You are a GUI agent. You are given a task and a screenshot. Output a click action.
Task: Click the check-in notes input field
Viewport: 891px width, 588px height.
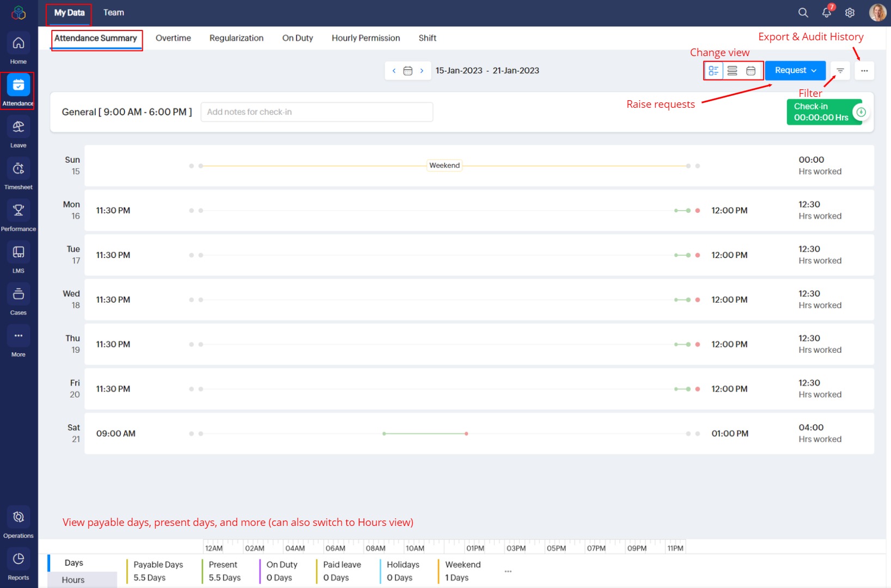click(316, 112)
